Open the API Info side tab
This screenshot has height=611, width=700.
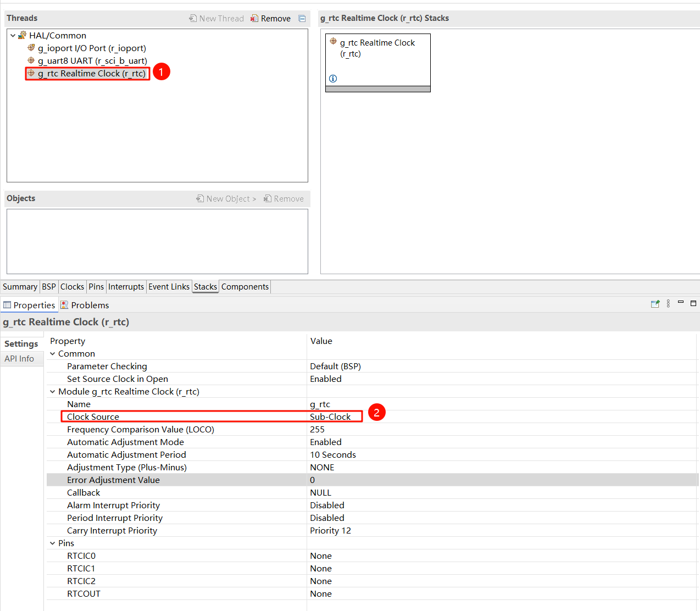coord(19,359)
